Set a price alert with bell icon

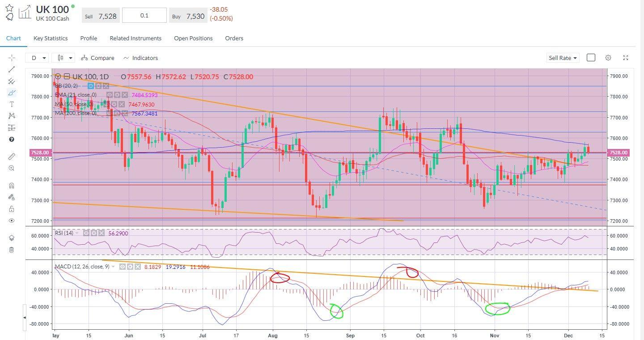click(x=9, y=17)
